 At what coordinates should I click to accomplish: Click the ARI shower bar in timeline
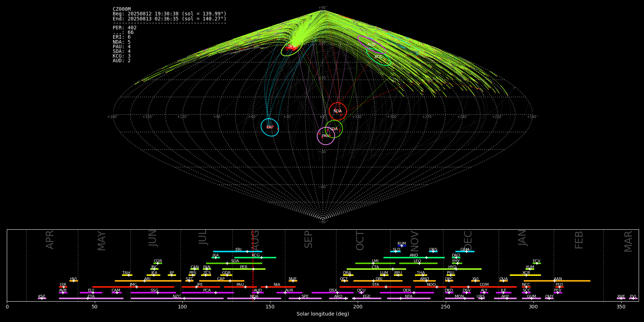[148, 281]
